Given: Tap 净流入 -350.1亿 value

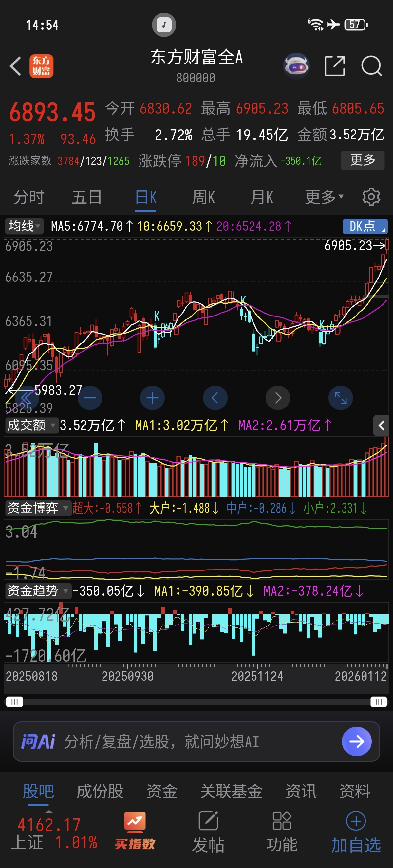Looking at the screenshot, I should pyautogui.click(x=278, y=161).
